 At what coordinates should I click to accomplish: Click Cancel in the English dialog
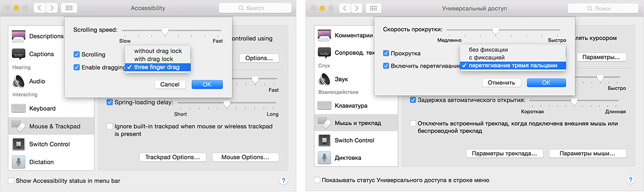coord(170,85)
